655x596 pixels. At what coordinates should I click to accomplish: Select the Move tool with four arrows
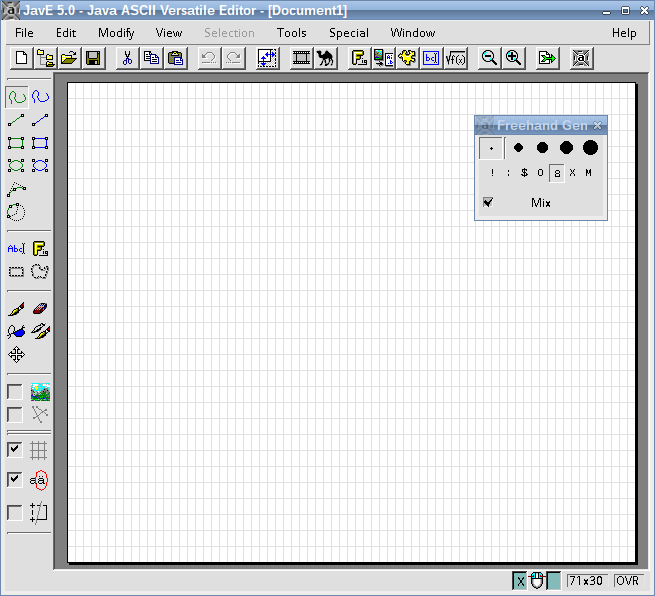click(16, 355)
